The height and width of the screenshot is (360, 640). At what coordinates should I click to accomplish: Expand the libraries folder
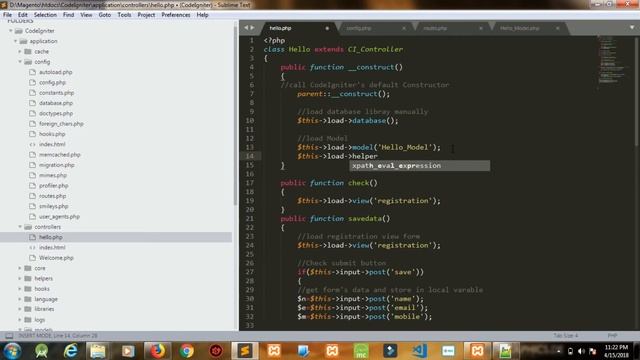tap(20, 309)
